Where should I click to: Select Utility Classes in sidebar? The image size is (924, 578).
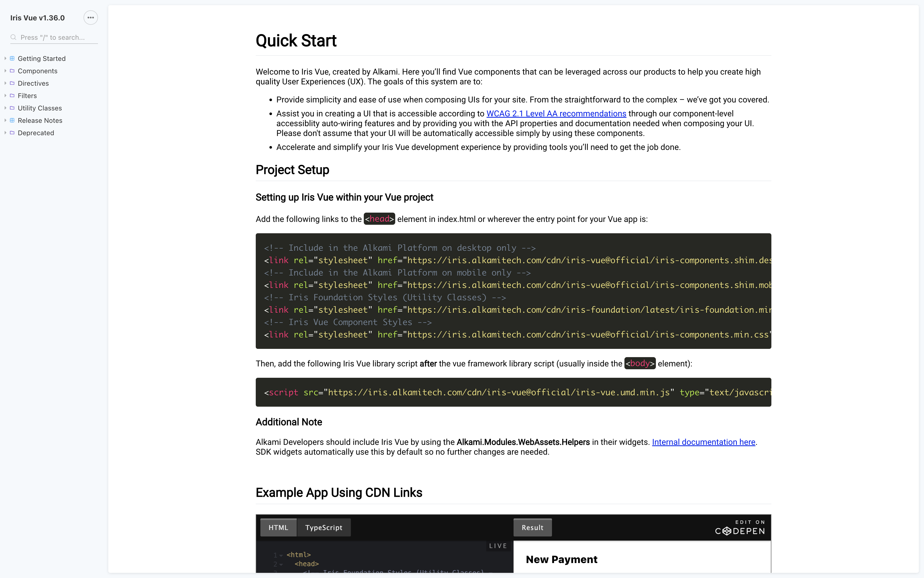pos(40,108)
